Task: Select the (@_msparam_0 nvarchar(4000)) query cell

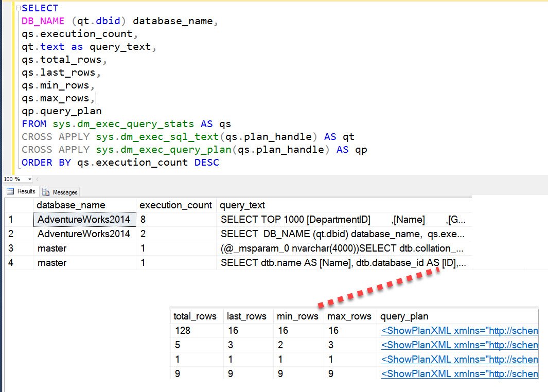Action: [344, 248]
